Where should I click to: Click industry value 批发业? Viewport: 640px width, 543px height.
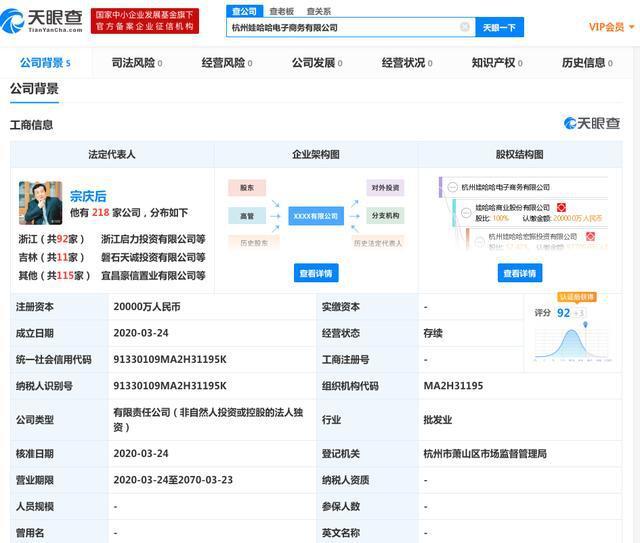[x=438, y=420]
